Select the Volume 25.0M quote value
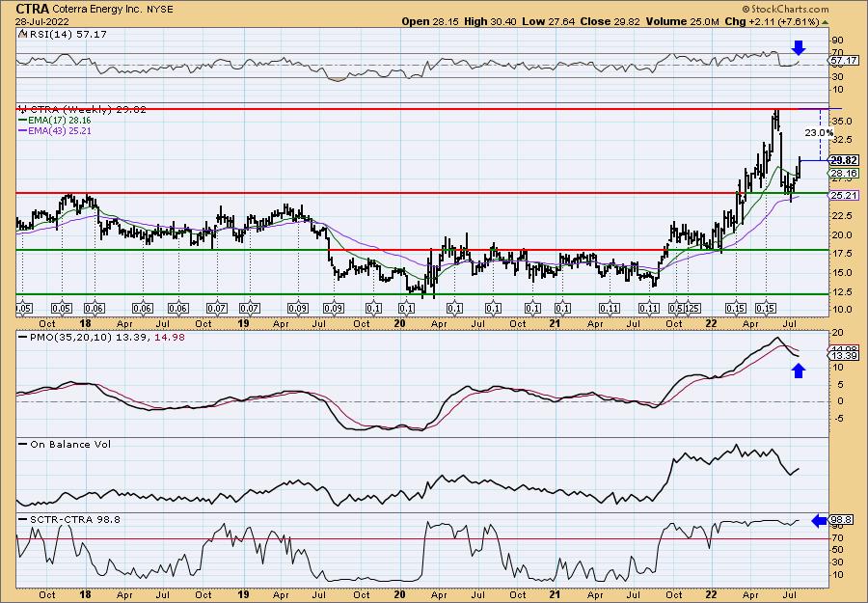This screenshot has width=868, height=603. pos(684,21)
